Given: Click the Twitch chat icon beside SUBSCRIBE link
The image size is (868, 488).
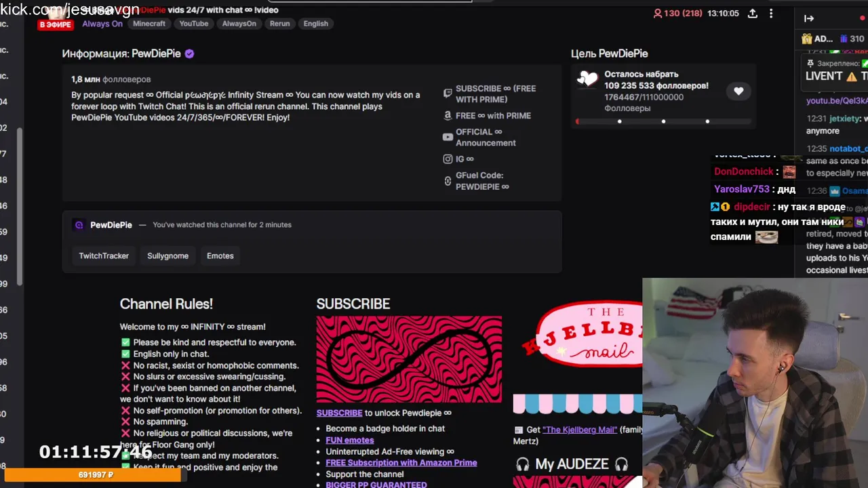Looking at the screenshot, I should click(x=448, y=94).
